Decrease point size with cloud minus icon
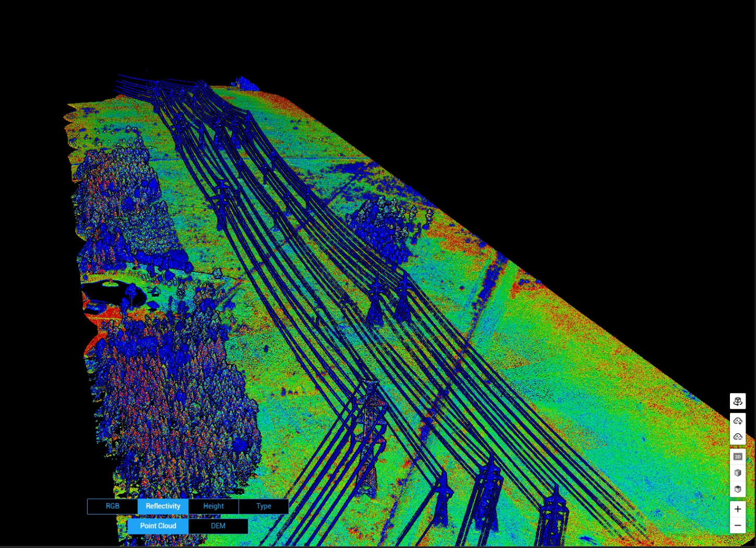 (737, 437)
